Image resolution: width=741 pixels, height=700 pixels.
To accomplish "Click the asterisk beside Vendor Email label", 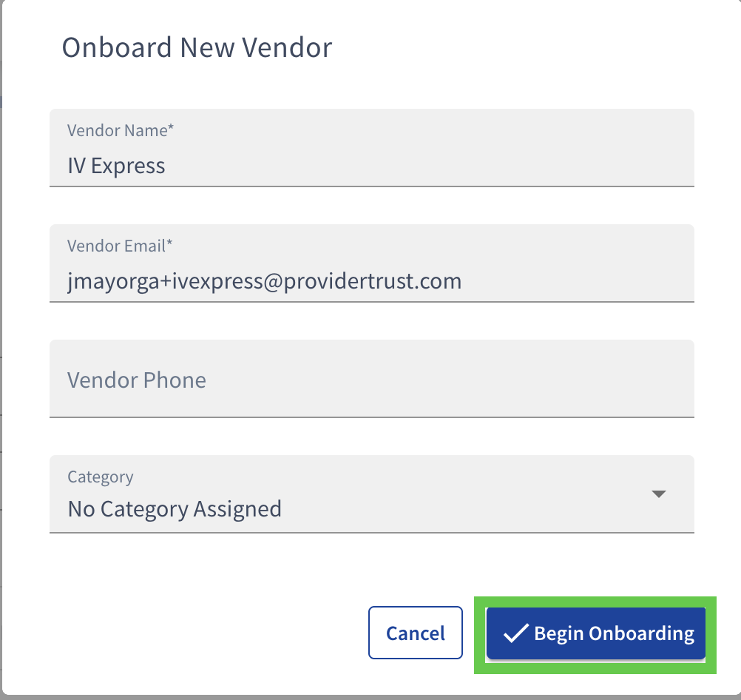I will click(169, 245).
